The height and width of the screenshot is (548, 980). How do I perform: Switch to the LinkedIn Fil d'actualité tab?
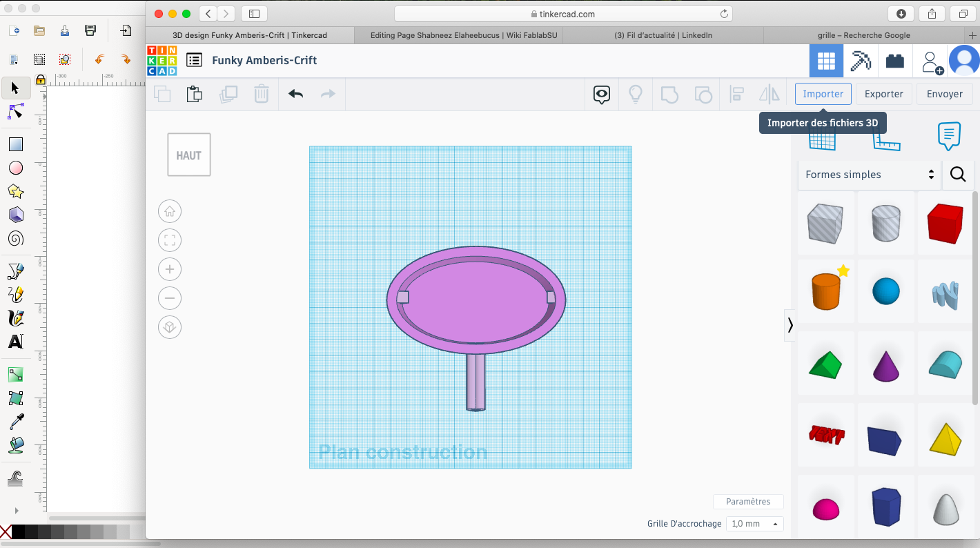(x=663, y=35)
